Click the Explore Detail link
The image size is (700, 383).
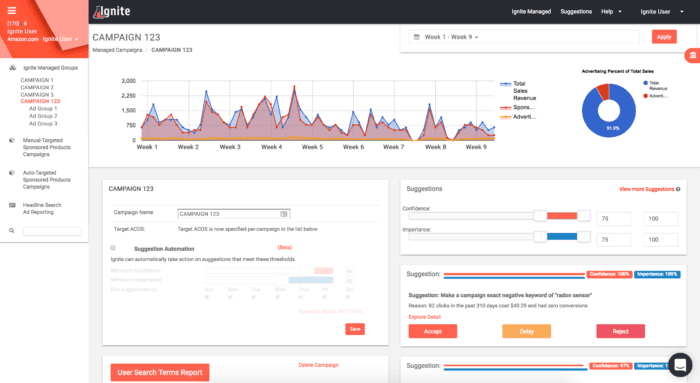(x=425, y=317)
